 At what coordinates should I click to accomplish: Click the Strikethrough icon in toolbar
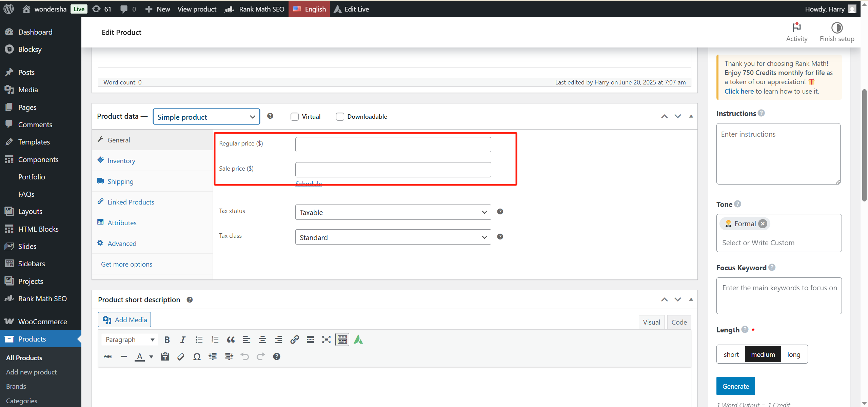108,356
